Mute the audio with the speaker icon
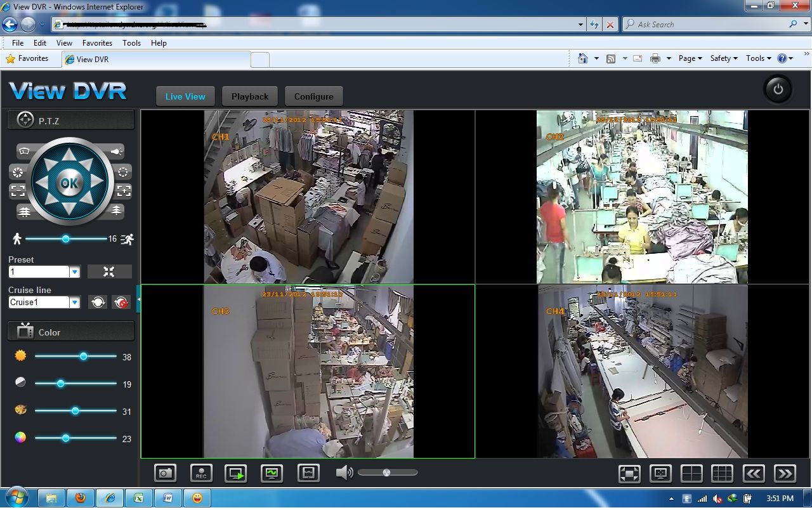The width and height of the screenshot is (812, 510). [343, 472]
